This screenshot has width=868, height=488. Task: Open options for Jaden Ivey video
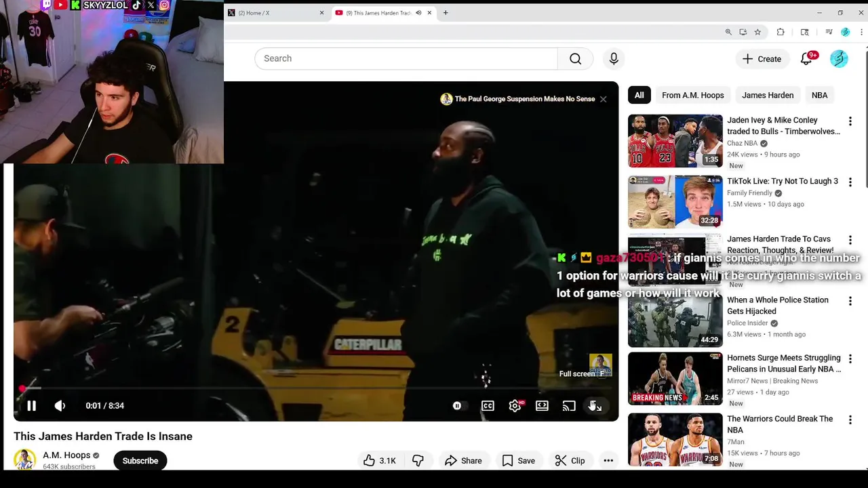850,121
